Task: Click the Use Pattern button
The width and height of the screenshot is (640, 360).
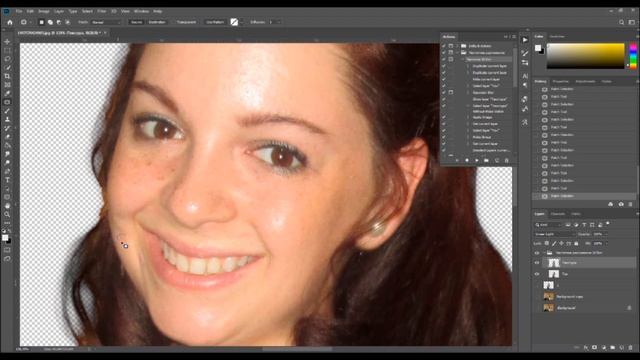Action: click(215, 22)
